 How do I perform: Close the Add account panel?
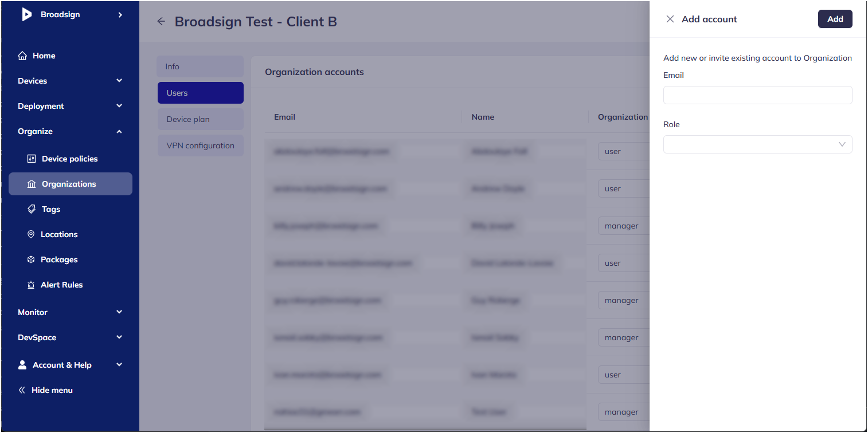pyautogui.click(x=670, y=19)
